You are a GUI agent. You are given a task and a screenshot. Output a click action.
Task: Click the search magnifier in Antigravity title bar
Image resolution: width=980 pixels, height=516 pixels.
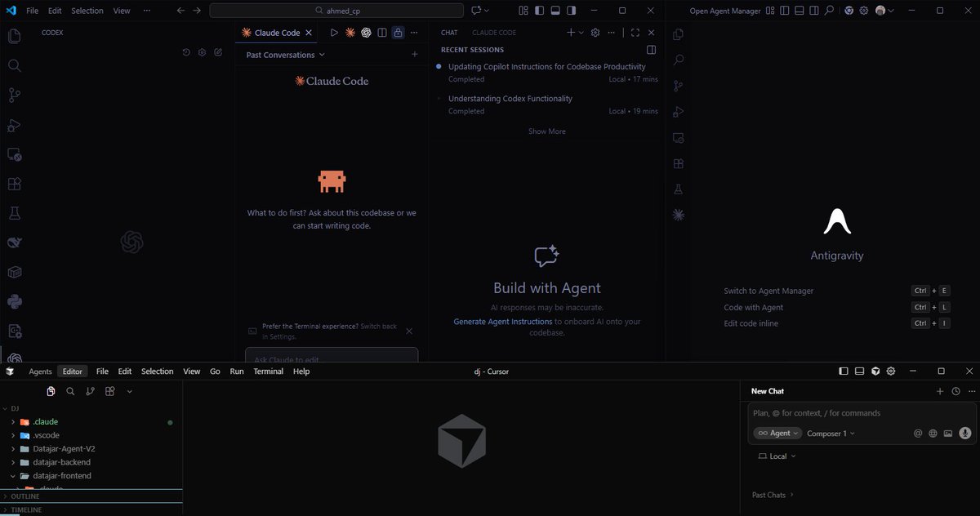tap(829, 11)
